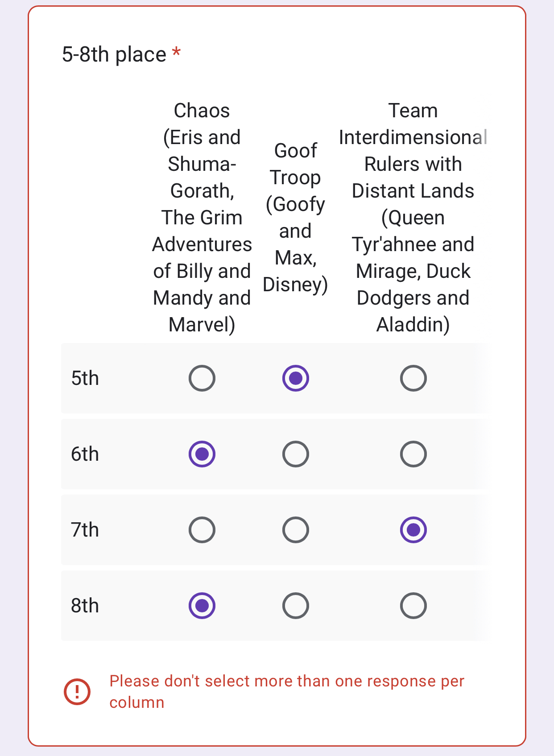The width and height of the screenshot is (554, 756).
Task: Choose 6th place for Chaos
Action: pyautogui.click(x=202, y=454)
